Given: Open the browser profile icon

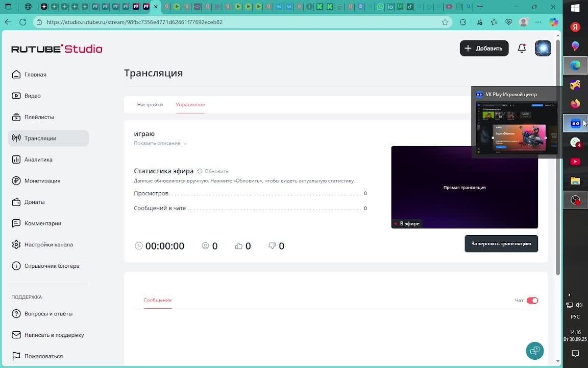Looking at the screenshot, I should pyautogui.click(x=524, y=22).
